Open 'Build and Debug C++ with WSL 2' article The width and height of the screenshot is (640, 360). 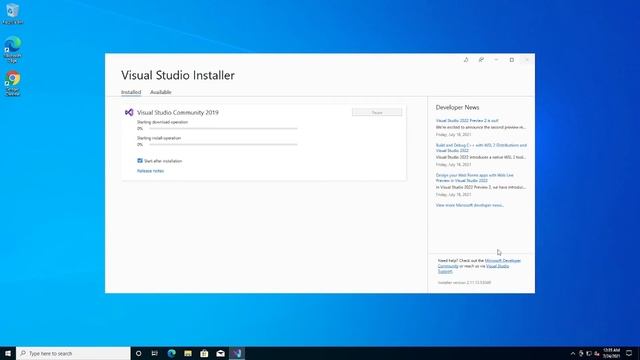tap(481, 148)
